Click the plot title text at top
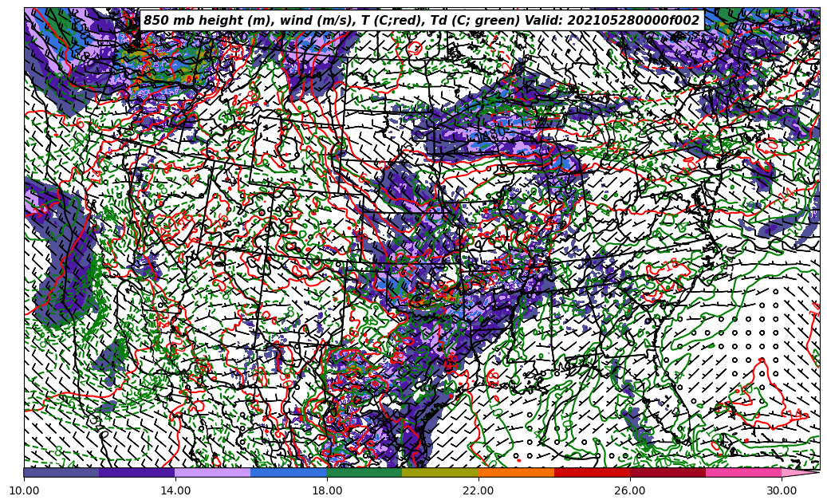The height and width of the screenshot is (504, 827). tap(421, 21)
